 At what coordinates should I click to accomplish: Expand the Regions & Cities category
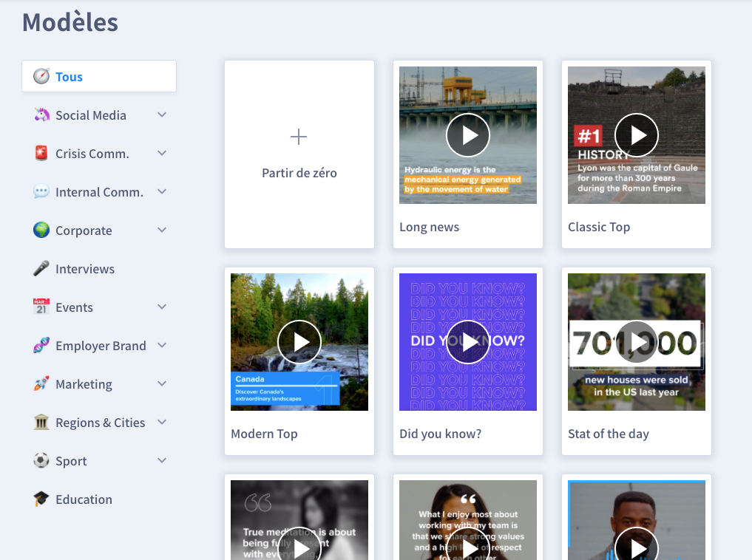tap(162, 422)
